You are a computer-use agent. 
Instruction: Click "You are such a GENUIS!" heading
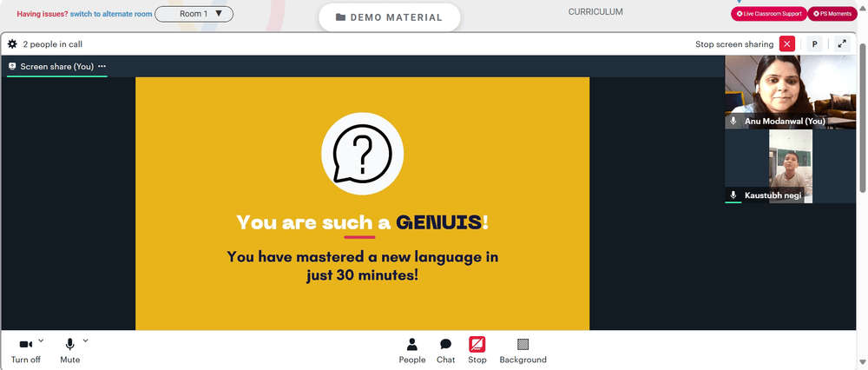pos(363,222)
